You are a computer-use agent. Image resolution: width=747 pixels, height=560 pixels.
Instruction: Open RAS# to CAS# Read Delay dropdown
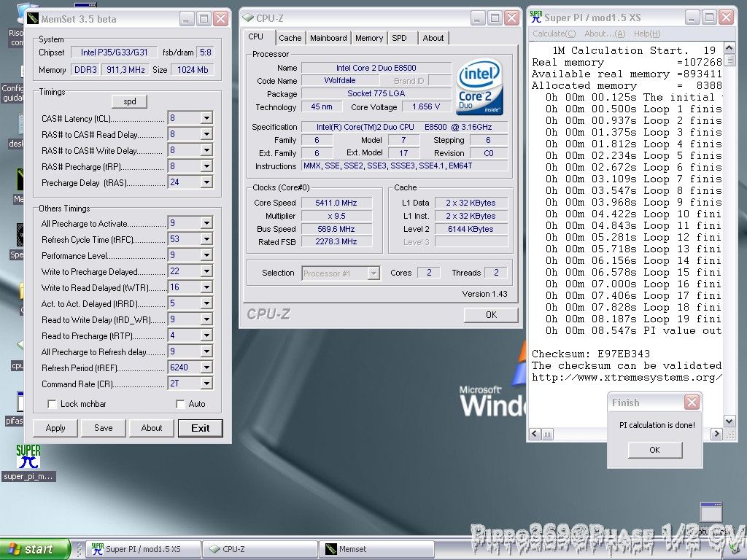pyautogui.click(x=206, y=134)
